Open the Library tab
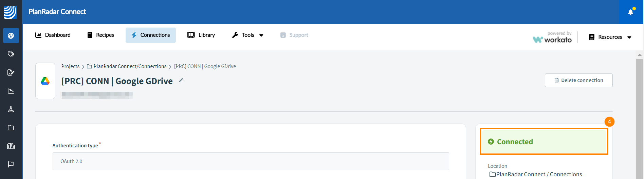 [201, 35]
